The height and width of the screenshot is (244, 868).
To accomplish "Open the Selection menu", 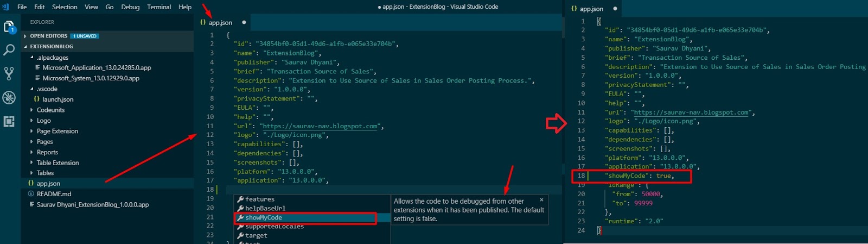I will click(65, 7).
